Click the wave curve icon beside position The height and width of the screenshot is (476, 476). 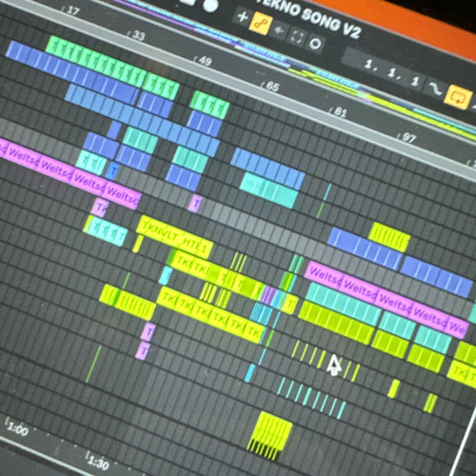(x=435, y=89)
